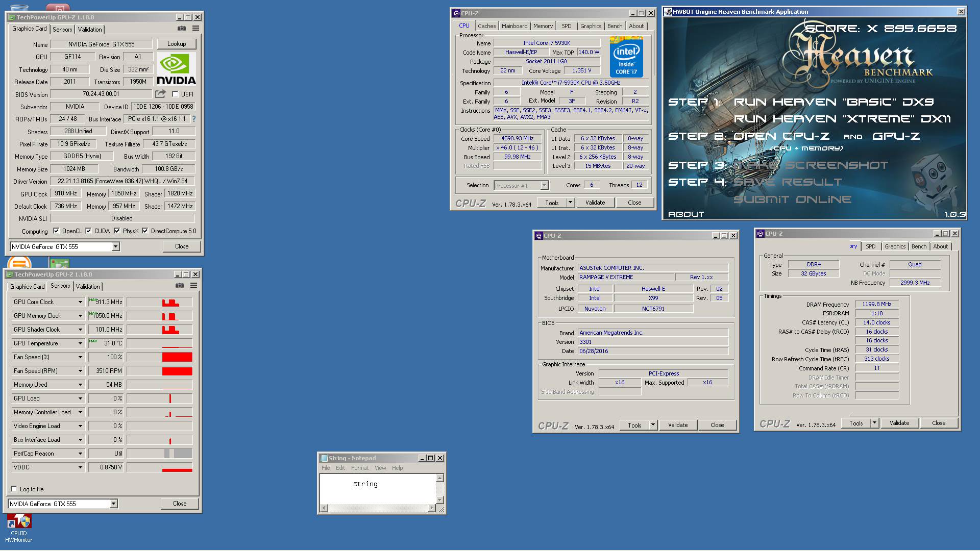Click Validate in the CPU-Z Mainboard window
The height and width of the screenshot is (551, 980).
(677, 425)
